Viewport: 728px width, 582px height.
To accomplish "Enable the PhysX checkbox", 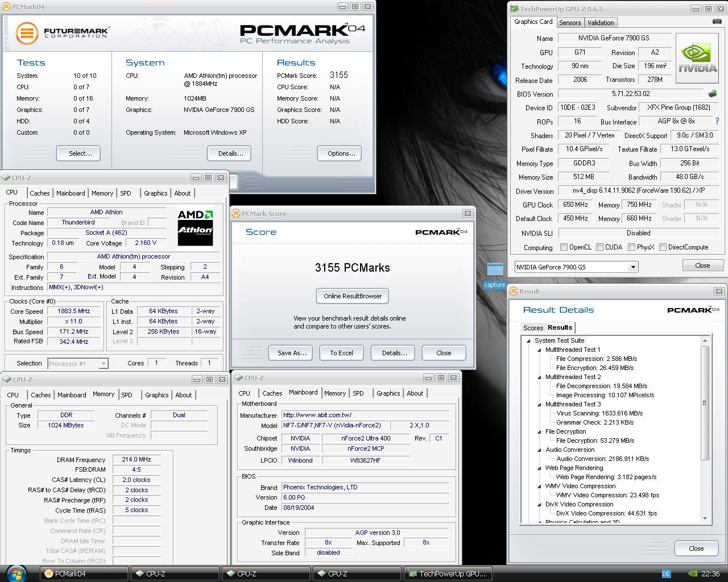I will (x=631, y=247).
